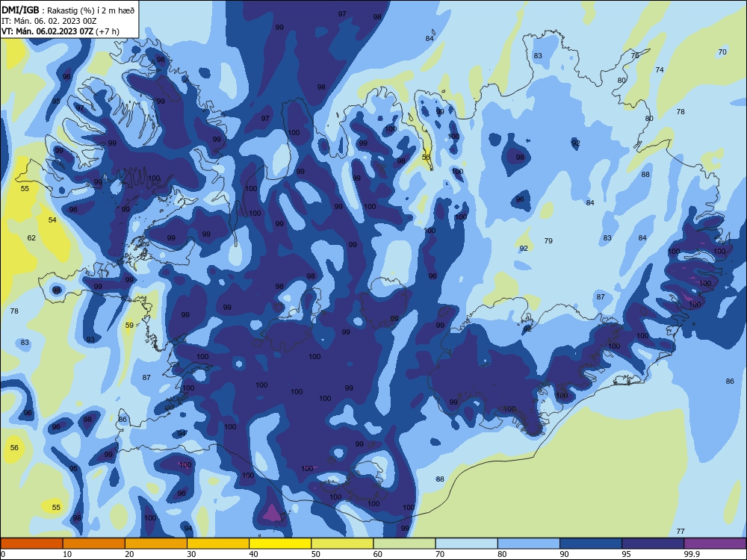Image resolution: width=747 pixels, height=560 pixels.
Task: Click the dark orange 0-10 legend swatch
Action: (x=31, y=544)
